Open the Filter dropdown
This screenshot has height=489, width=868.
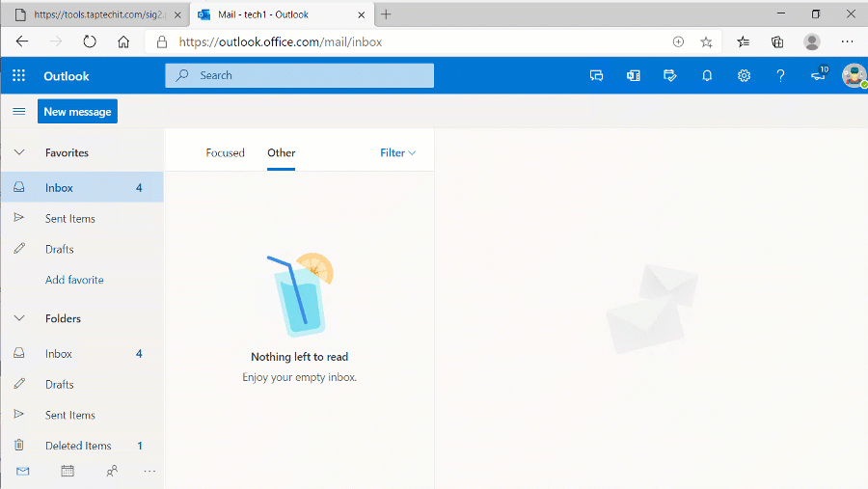[x=397, y=152]
